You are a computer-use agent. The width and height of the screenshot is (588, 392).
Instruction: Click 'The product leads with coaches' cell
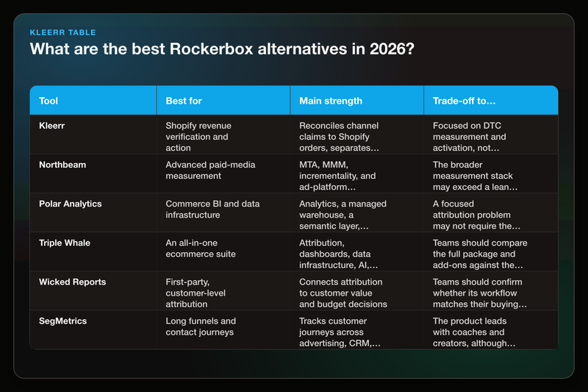(491, 329)
